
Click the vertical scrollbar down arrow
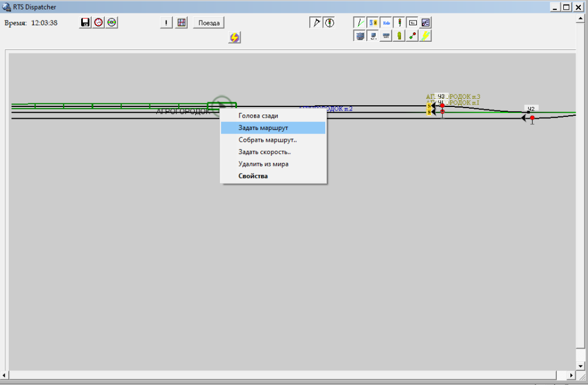pyautogui.click(x=581, y=365)
